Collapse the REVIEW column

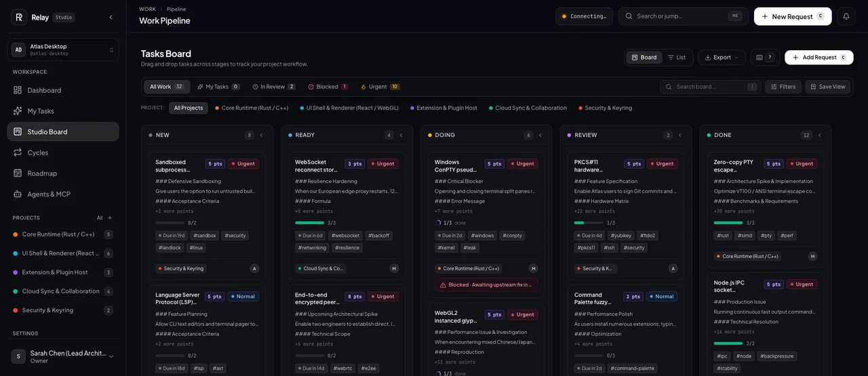click(x=680, y=135)
